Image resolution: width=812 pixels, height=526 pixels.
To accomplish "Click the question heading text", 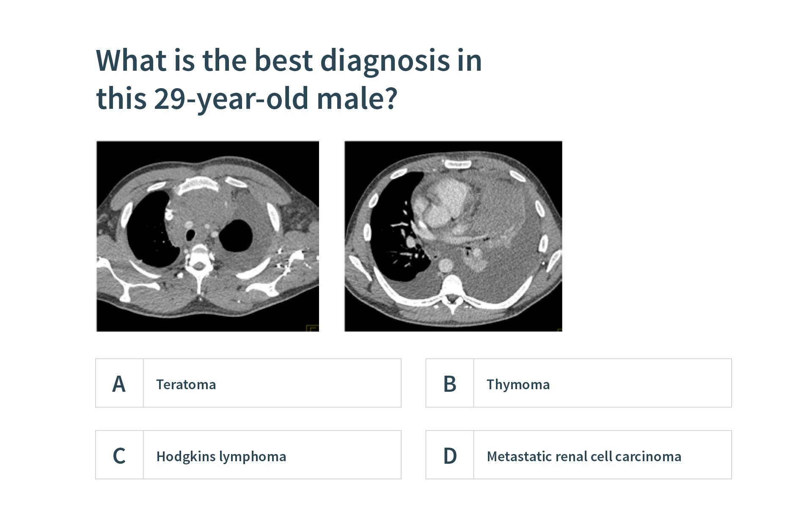I will click(289, 79).
